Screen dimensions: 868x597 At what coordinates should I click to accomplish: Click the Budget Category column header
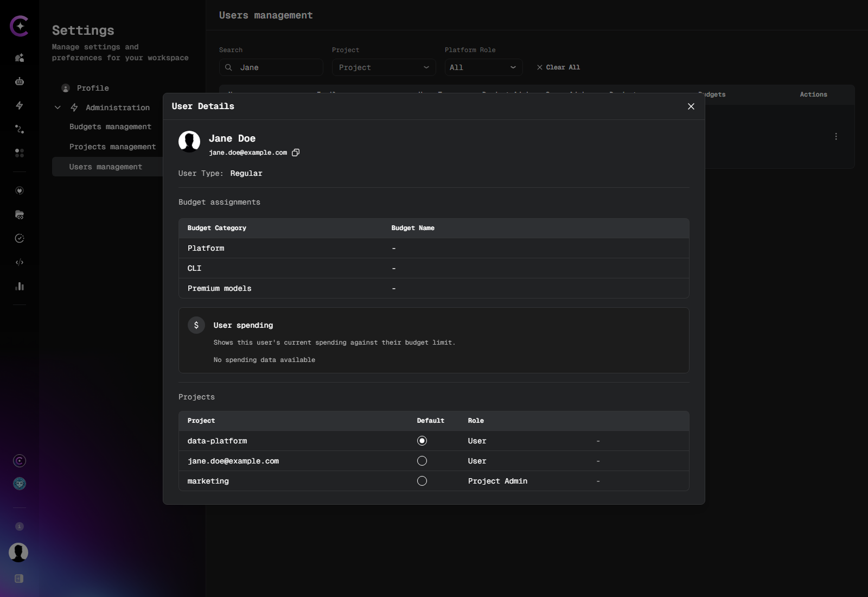tap(217, 228)
